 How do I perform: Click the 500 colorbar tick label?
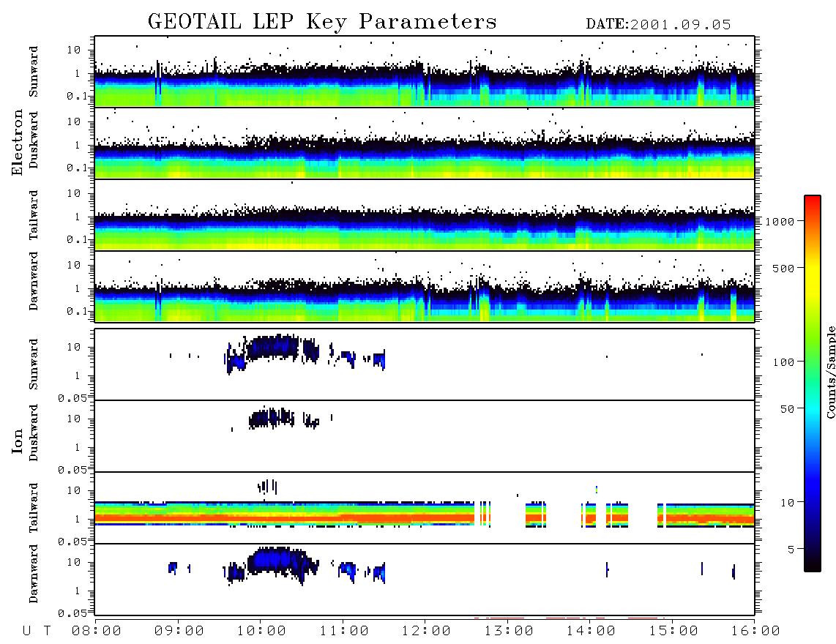pyautogui.click(x=783, y=268)
